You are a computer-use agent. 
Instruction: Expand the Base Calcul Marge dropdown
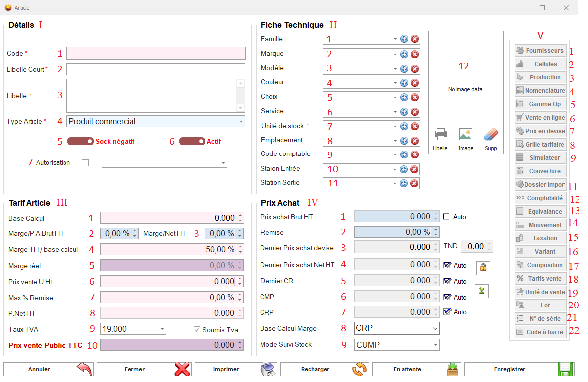435,328
